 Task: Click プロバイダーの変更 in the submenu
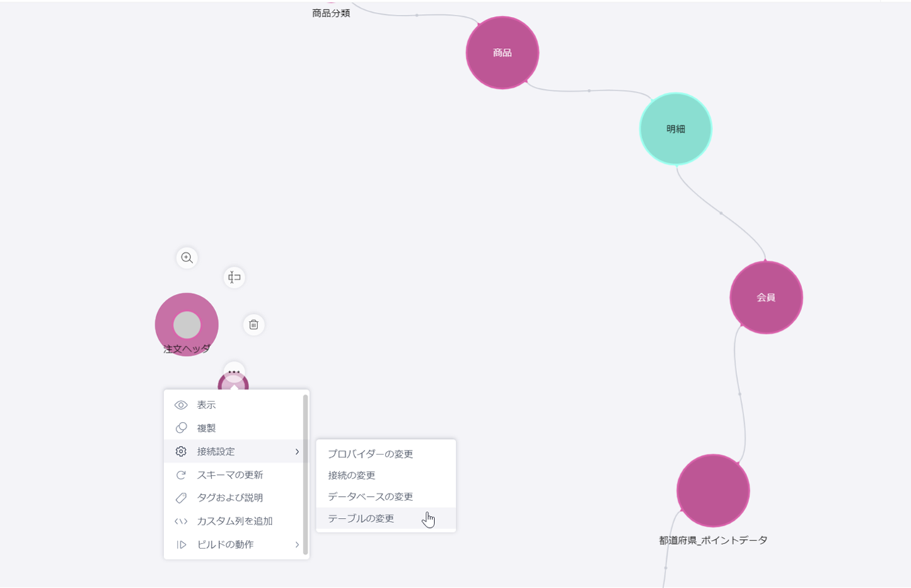(x=370, y=454)
